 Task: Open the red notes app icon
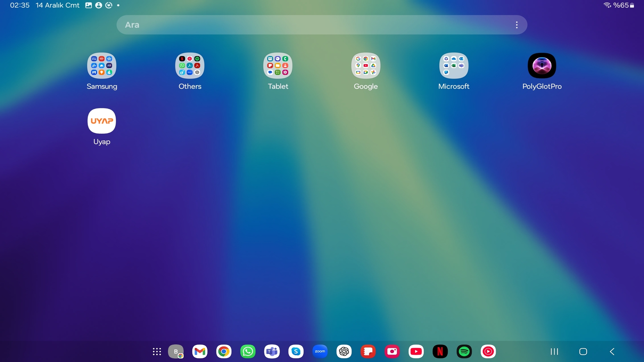368,352
